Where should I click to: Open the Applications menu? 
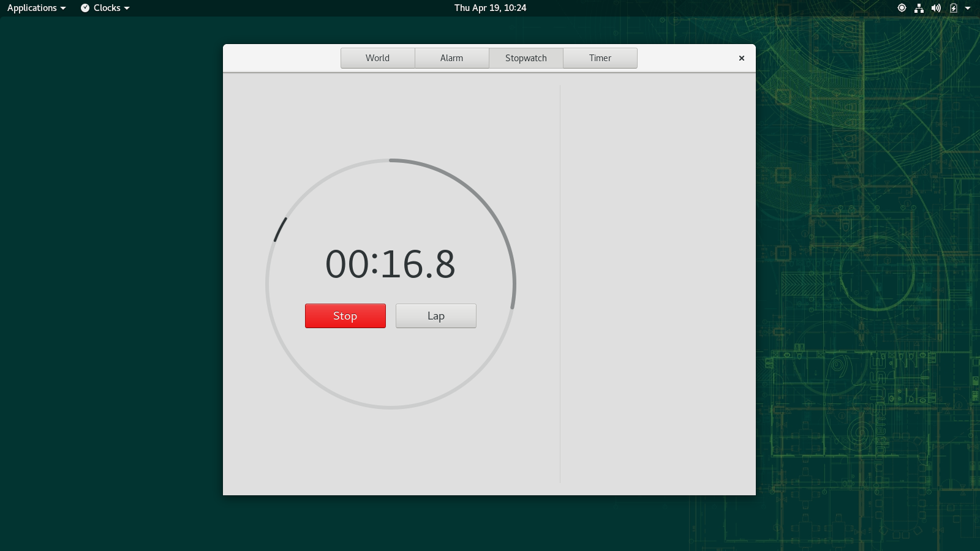pos(36,8)
